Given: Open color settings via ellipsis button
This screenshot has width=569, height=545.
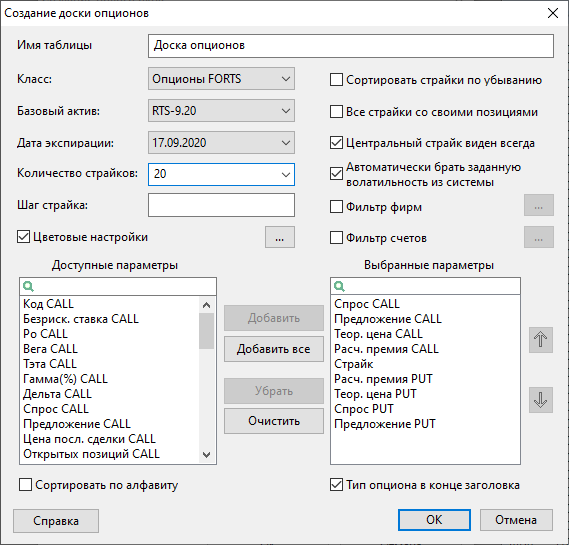Looking at the screenshot, I should (279, 237).
